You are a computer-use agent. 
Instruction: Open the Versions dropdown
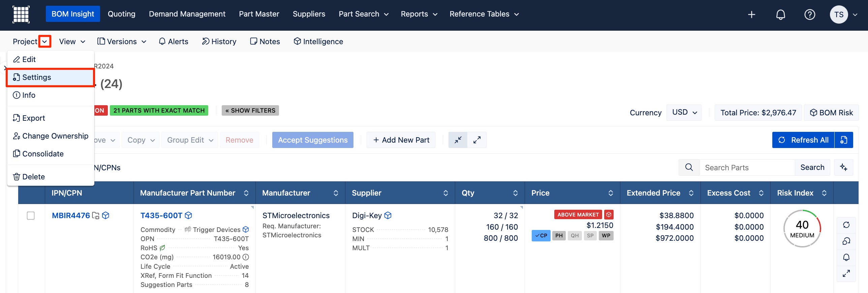(122, 41)
